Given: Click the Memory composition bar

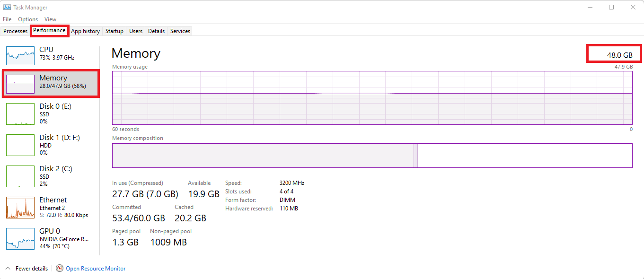Looking at the screenshot, I should coord(372,156).
